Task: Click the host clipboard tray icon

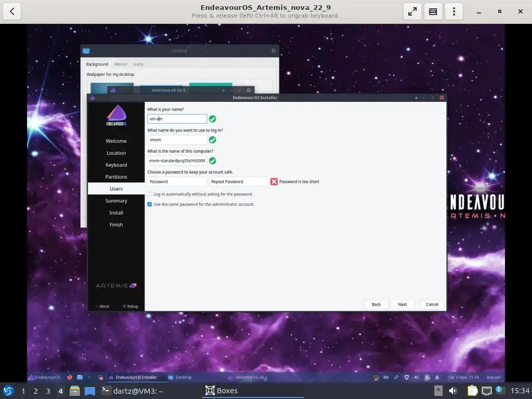Action: click(472, 391)
